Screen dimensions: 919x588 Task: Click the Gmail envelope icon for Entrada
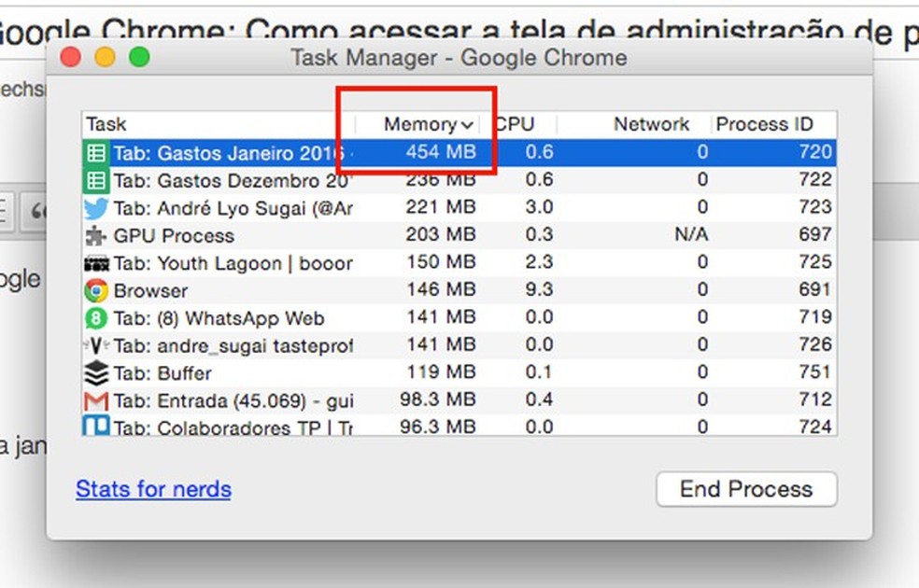click(x=96, y=401)
